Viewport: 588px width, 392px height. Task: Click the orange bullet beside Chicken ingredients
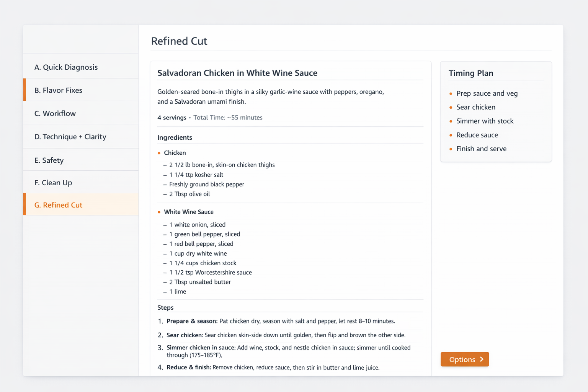[159, 153]
